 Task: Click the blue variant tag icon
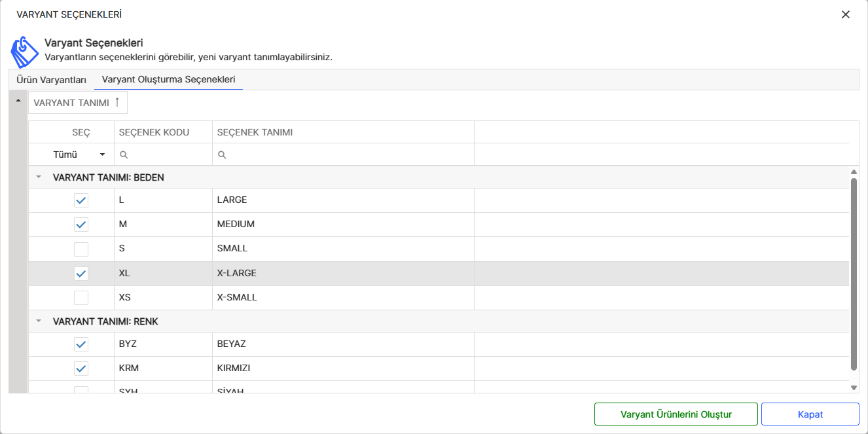point(25,51)
